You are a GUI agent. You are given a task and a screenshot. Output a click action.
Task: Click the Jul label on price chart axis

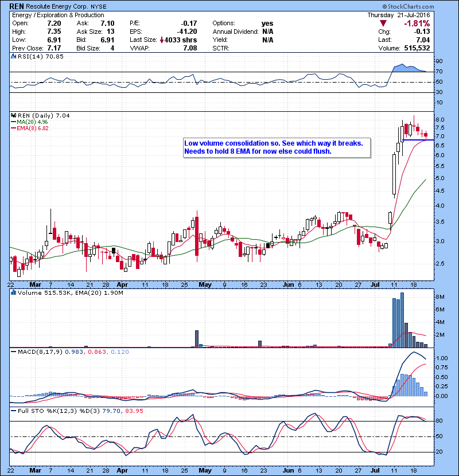point(375,285)
